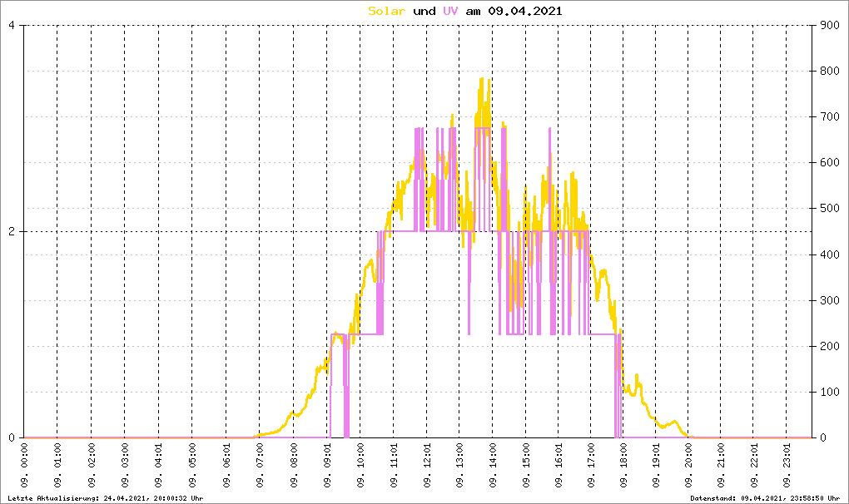Click right axis label '900'
Viewport: 849px width, 504px height.
(829, 26)
